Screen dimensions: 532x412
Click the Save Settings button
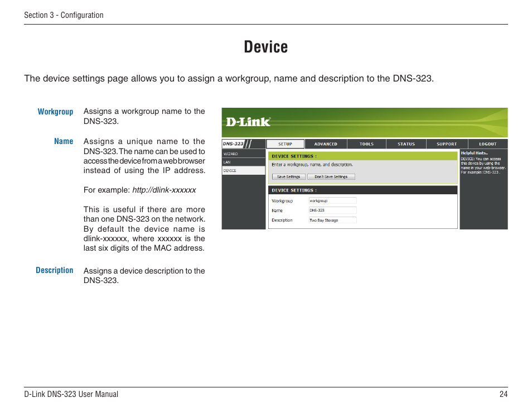point(288,176)
